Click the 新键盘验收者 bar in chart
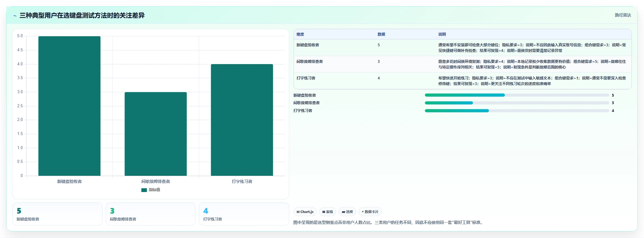The height and width of the screenshot is (238, 644). click(x=69, y=106)
